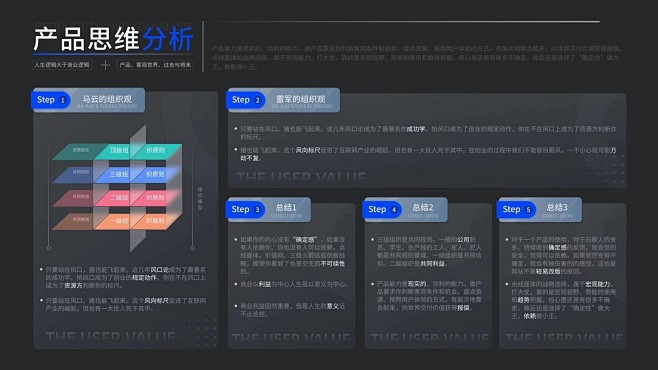Click the 总结1 conclusion heading
The image size is (658, 370).
click(x=286, y=207)
